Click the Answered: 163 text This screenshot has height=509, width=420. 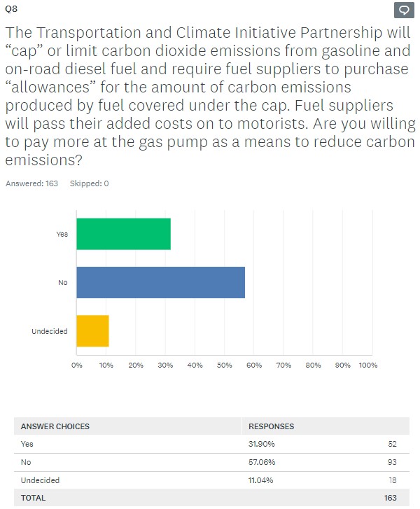click(x=31, y=183)
